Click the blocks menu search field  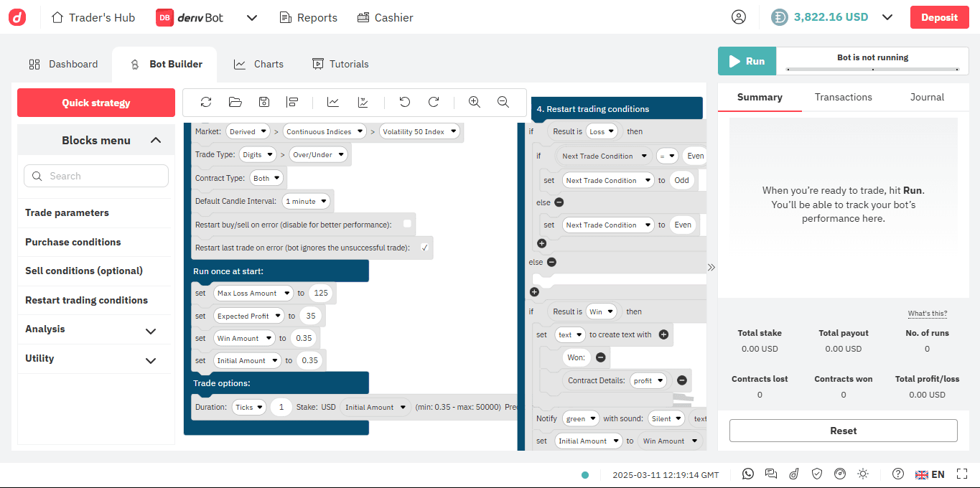95,176
